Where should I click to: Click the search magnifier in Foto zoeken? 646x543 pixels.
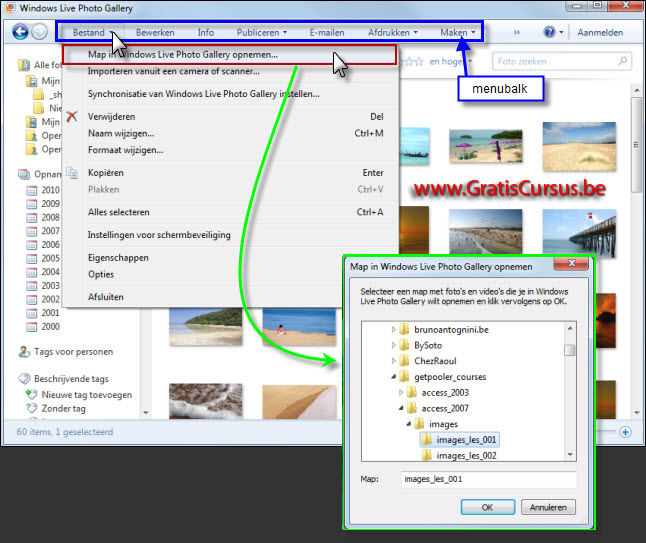point(623,61)
